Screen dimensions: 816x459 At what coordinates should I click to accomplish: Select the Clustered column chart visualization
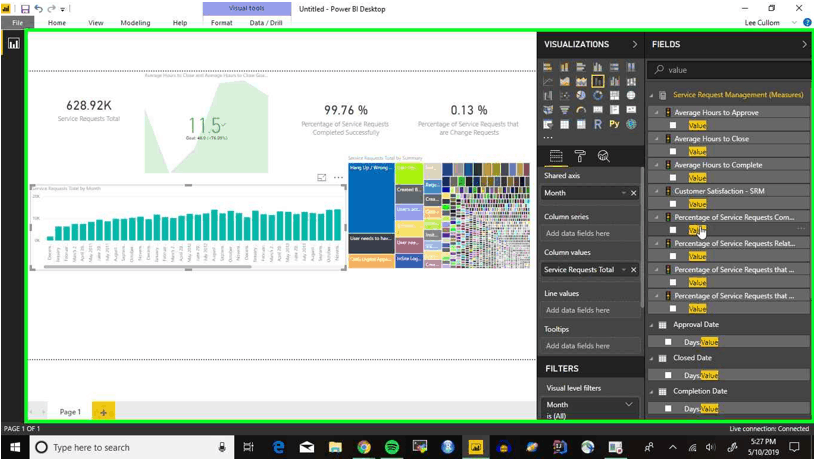click(x=597, y=67)
